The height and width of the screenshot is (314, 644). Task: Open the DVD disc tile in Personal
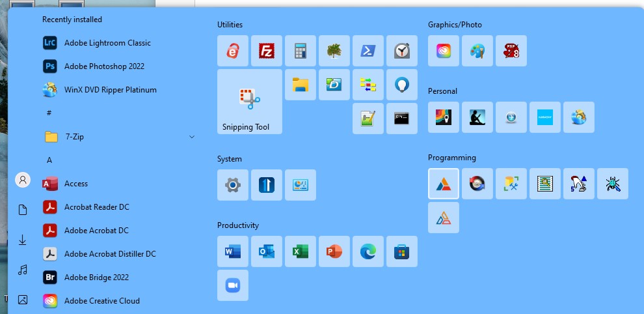pos(579,117)
